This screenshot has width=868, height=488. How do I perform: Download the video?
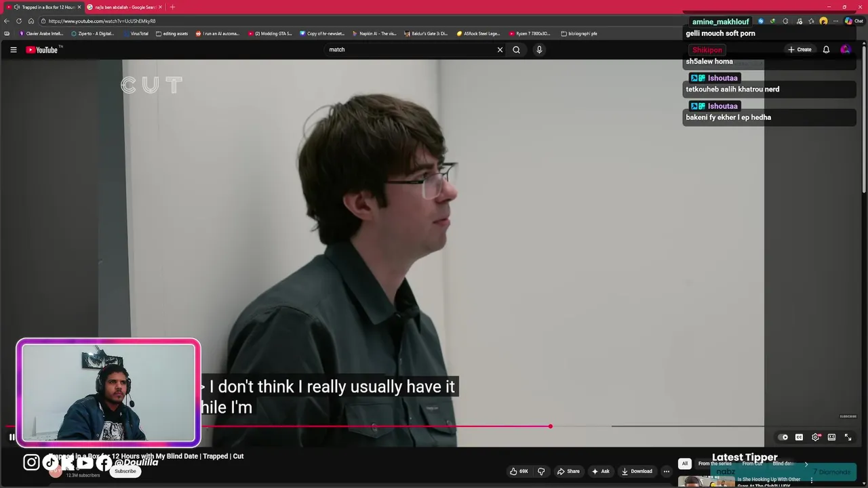coord(637,471)
